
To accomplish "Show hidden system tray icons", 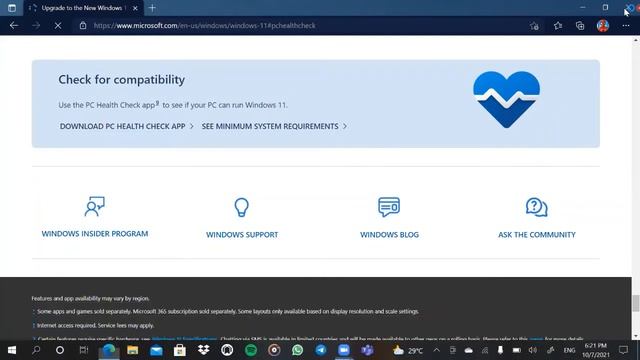I will click(436, 350).
